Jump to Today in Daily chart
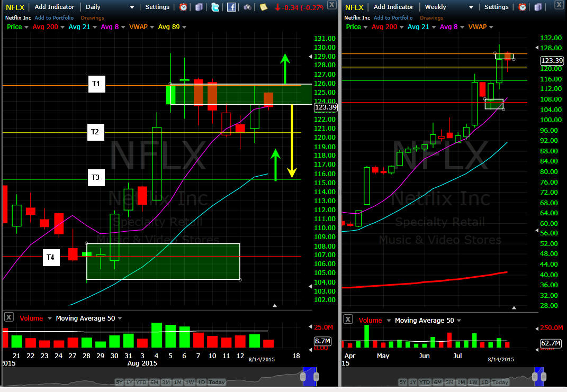The width and height of the screenshot is (567, 392). [x=217, y=382]
